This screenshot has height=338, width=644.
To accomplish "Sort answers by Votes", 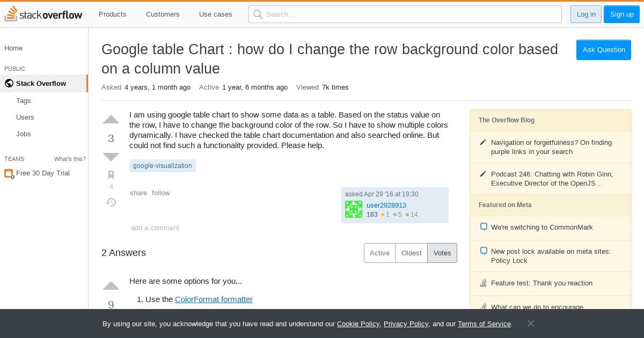I will pos(442,253).
